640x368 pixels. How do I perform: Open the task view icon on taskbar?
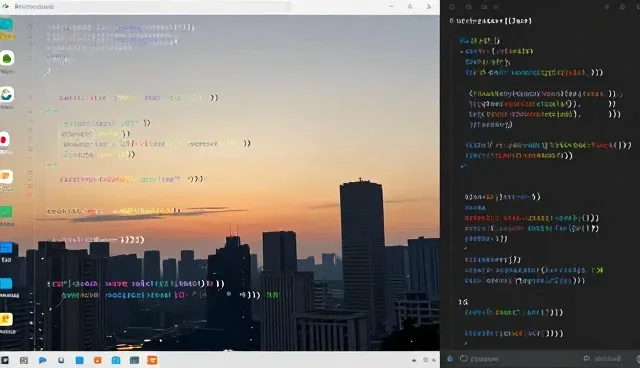pos(24,360)
